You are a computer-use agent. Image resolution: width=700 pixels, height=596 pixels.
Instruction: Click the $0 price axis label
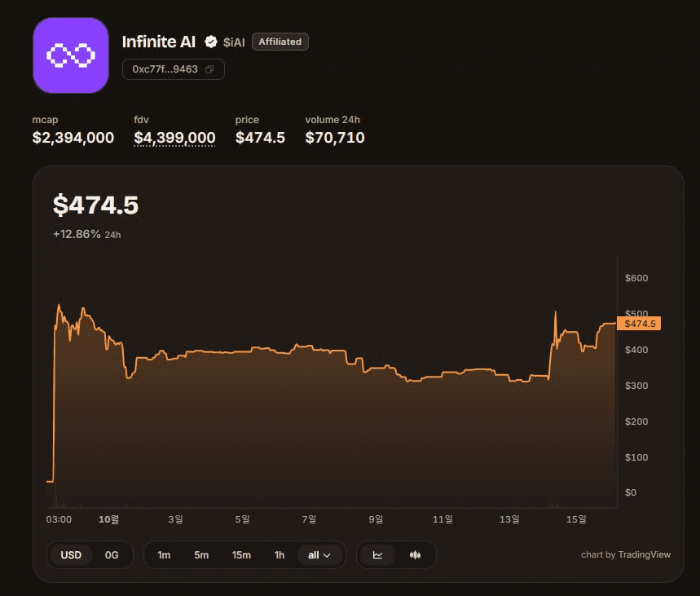click(631, 492)
